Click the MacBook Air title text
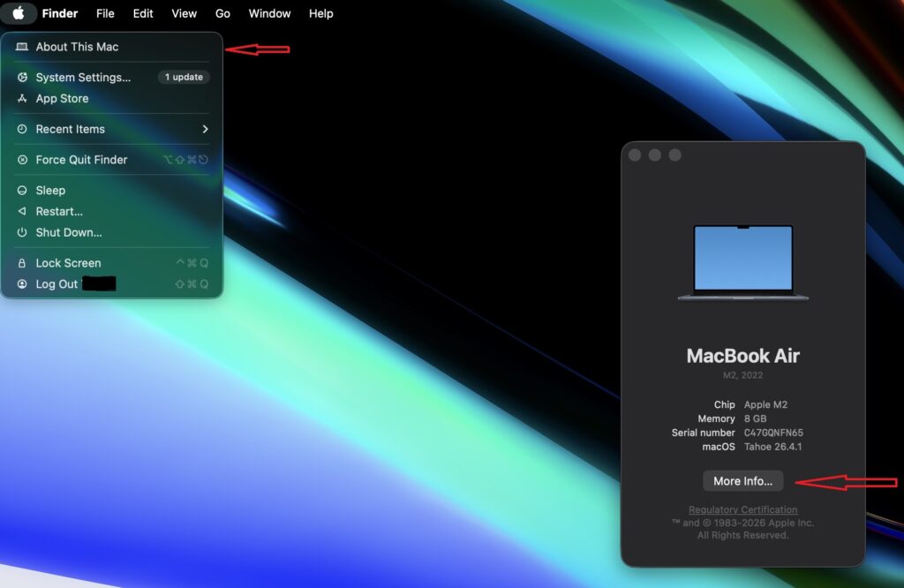Viewport: 904px width, 588px height. point(742,356)
